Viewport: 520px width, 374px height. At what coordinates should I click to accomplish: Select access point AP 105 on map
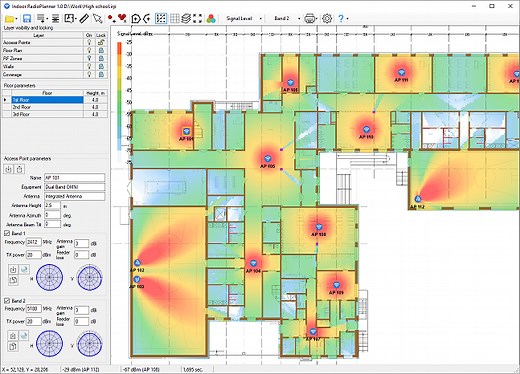[267, 159]
